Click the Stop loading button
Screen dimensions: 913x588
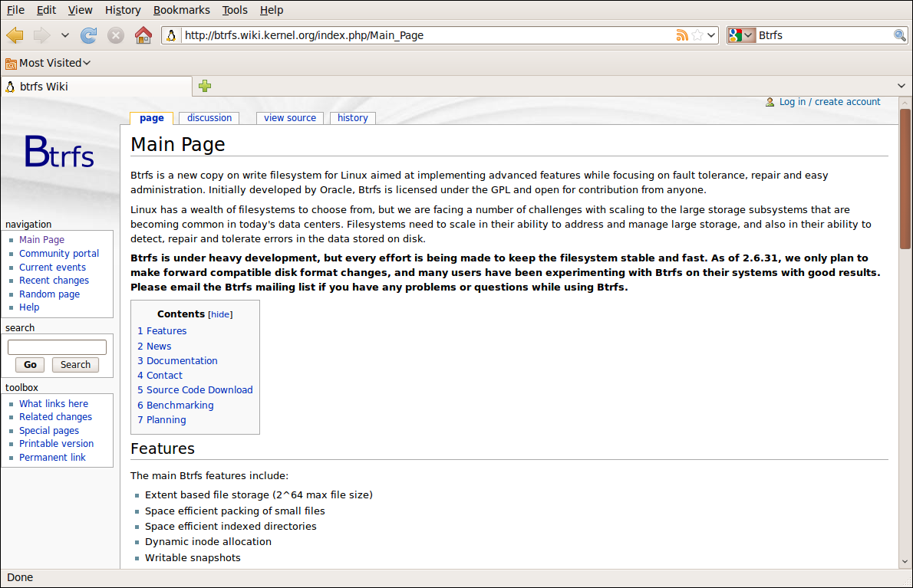tap(116, 35)
